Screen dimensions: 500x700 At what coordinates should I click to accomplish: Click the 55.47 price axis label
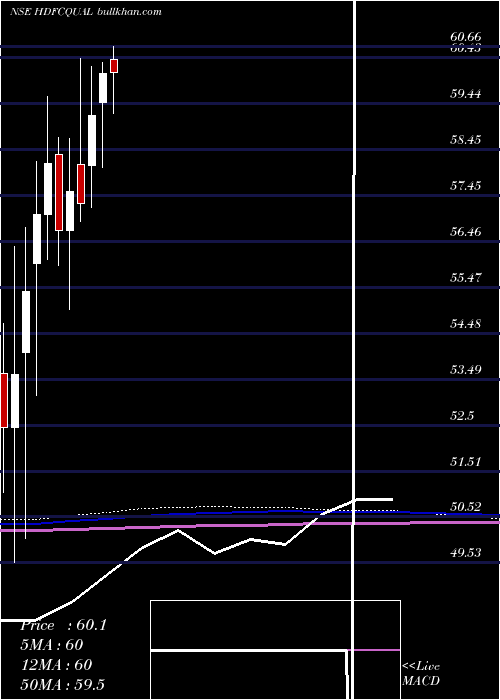[466, 278]
